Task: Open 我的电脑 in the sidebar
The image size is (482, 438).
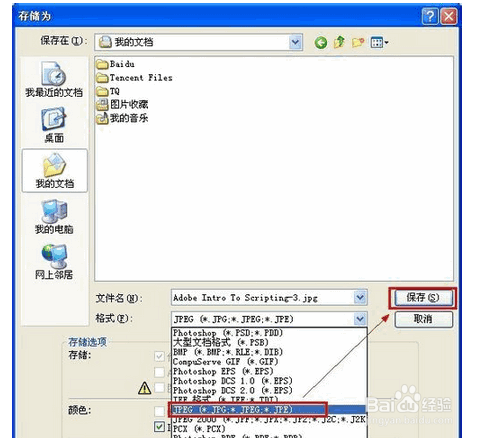Action: pyautogui.click(x=54, y=217)
